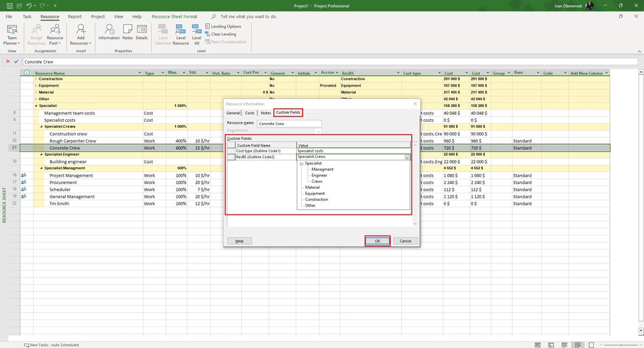644x348 pixels.
Task: Open the Team Planner view
Action: (x=12, y=35)
